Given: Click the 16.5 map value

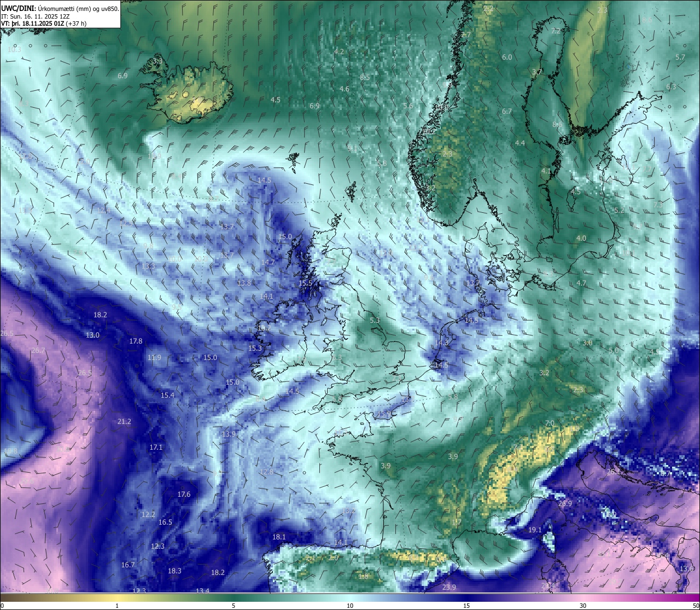Looking at the screenshot, I should click(x=165, y=522).
